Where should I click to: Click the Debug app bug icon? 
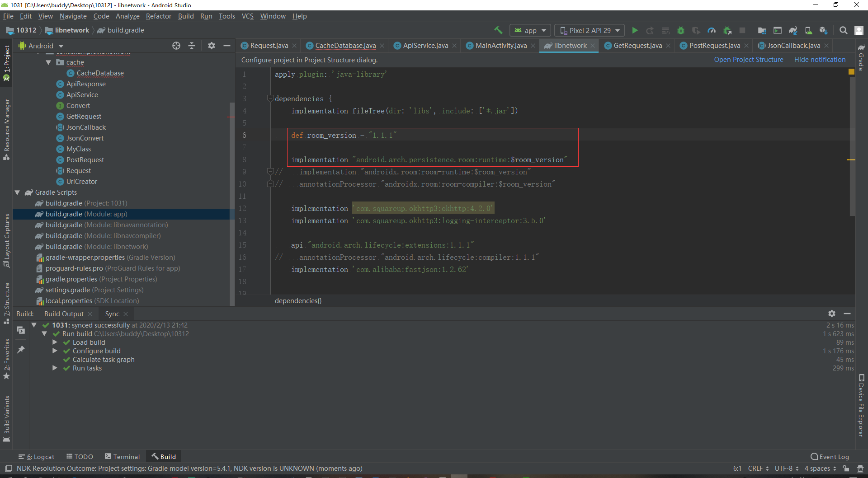pyautogui.click(x=681, y=30)
